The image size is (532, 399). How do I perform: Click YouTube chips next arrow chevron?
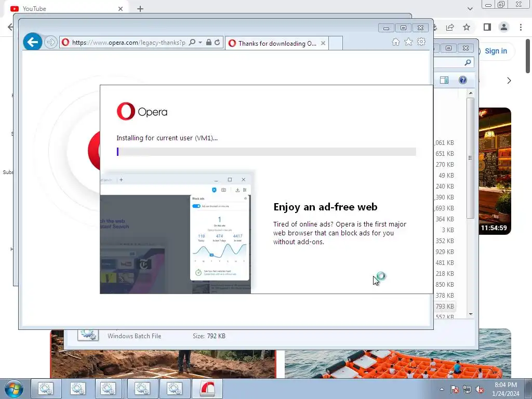coord(509,81)
